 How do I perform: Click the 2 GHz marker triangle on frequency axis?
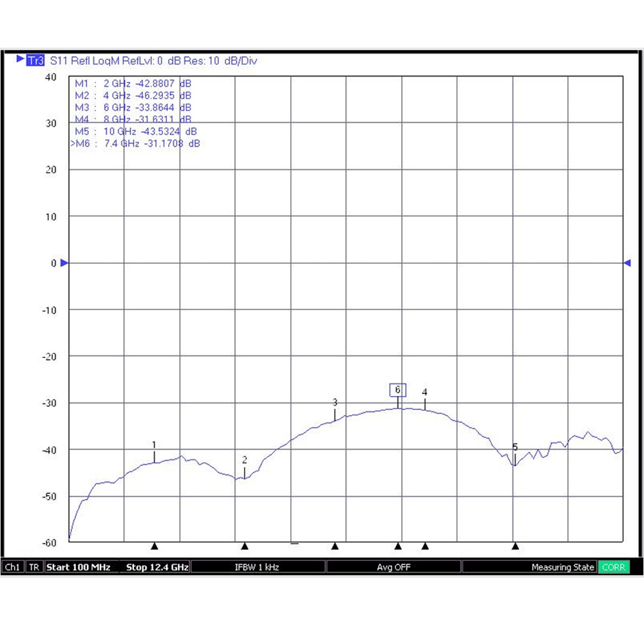pos(155,546)
